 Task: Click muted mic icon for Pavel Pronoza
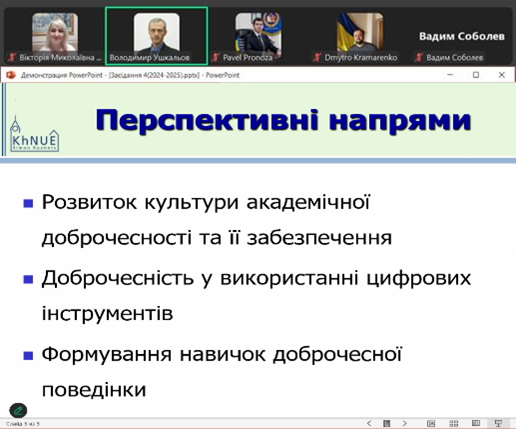click(x=216, y=58)
